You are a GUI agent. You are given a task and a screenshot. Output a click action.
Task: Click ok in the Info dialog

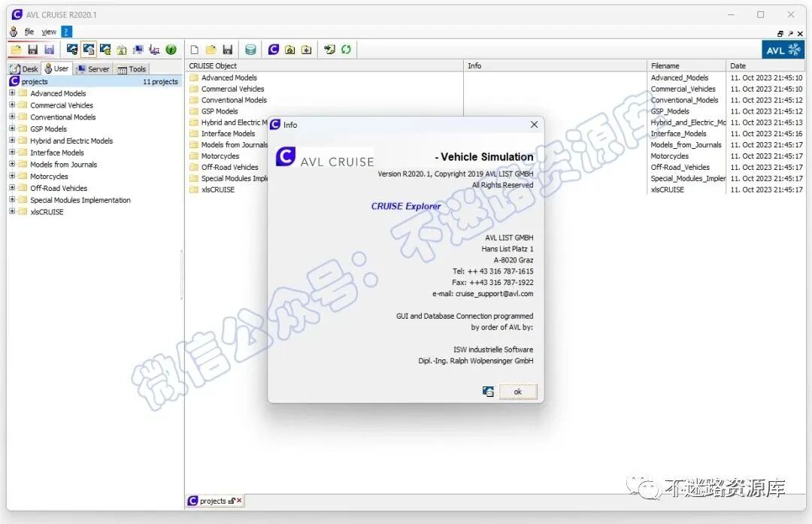pos(517,392)
